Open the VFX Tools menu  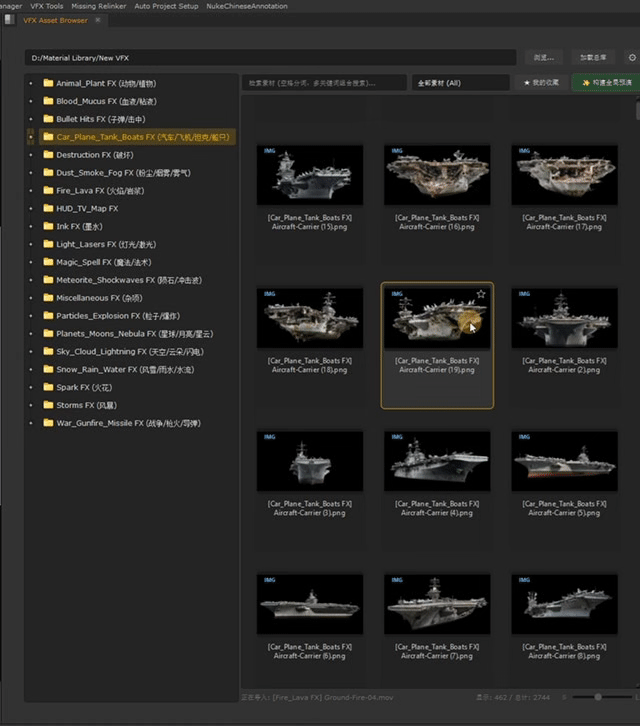[x=47, y=6]
